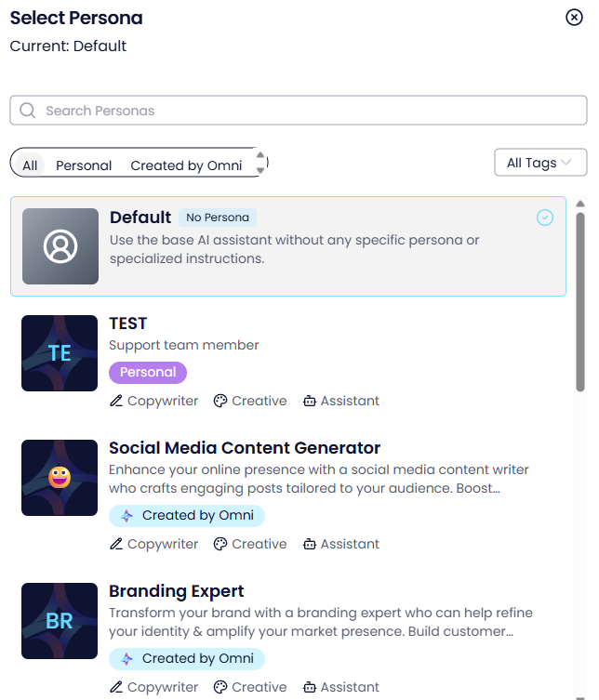599x700 pixels.
Task: Toggle the selected checkmark on the Default persona
Action: pos(545,218)
